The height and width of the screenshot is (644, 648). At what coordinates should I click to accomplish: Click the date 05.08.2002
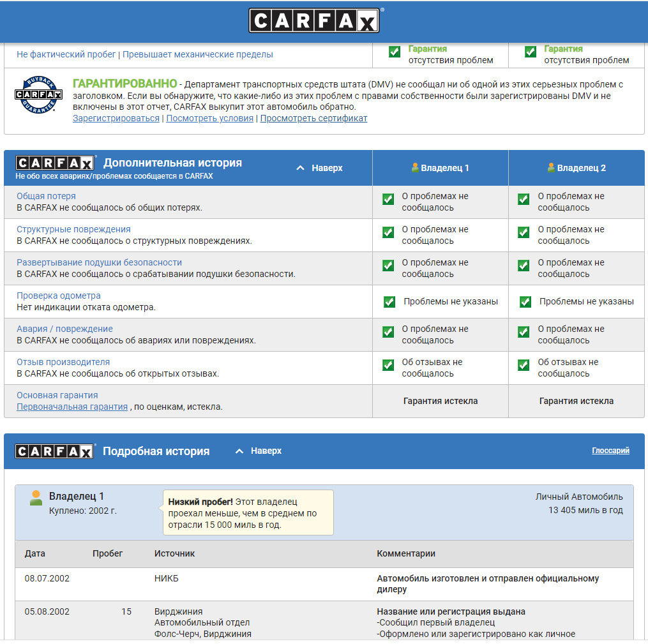47,611
